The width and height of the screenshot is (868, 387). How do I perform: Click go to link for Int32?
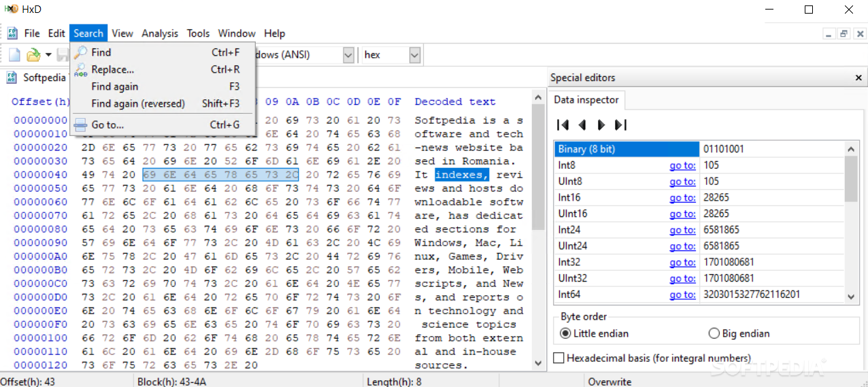(682, 263)
